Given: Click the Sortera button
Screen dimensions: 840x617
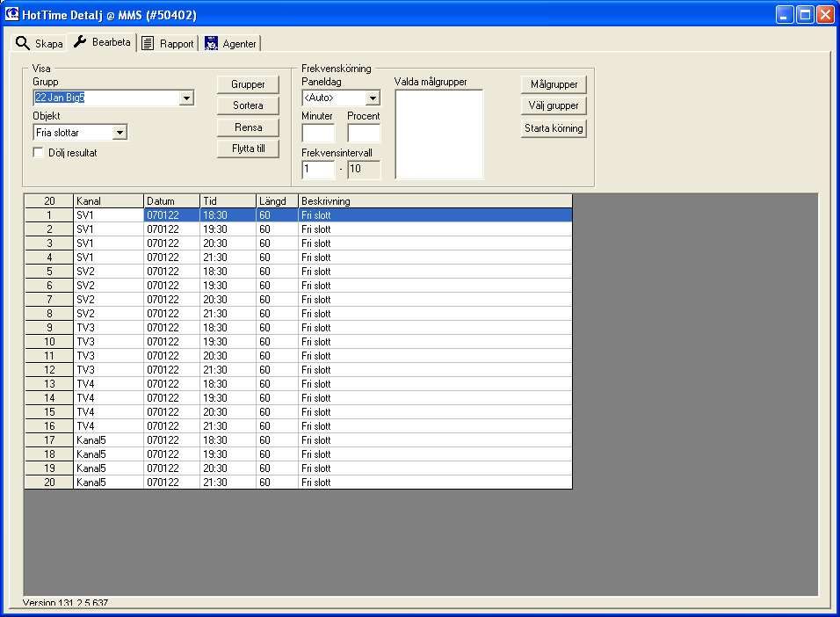Looking at the screenshot, I should (x=248, y=105).
